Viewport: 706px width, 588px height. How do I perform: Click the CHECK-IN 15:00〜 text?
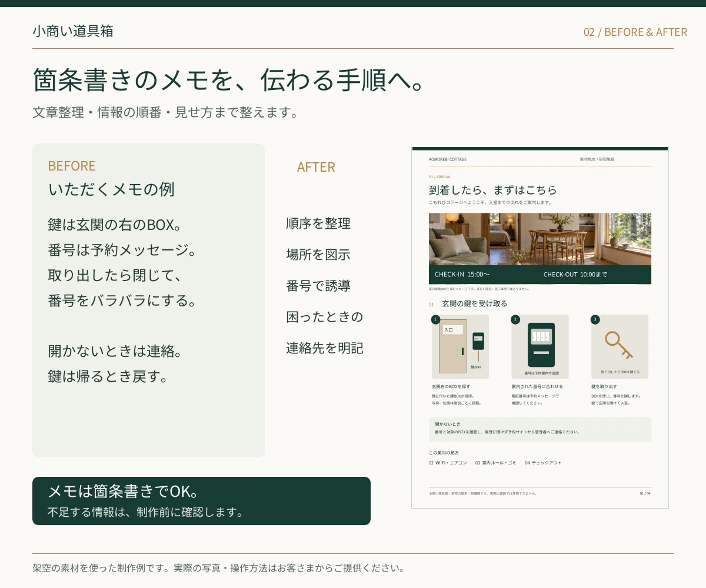point(462,275)
